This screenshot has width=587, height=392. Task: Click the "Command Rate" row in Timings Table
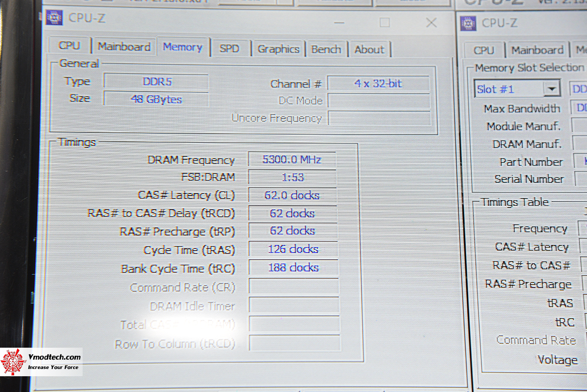point(536,340)
